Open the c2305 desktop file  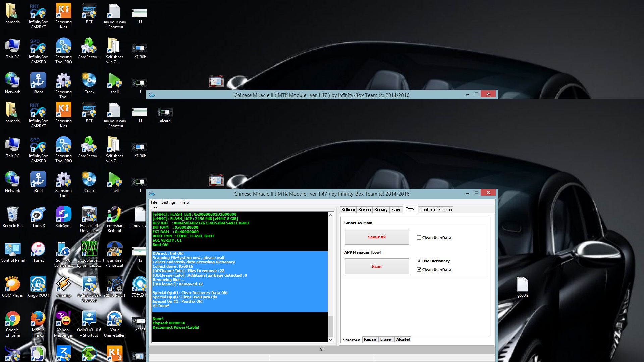tap(140, 324)
